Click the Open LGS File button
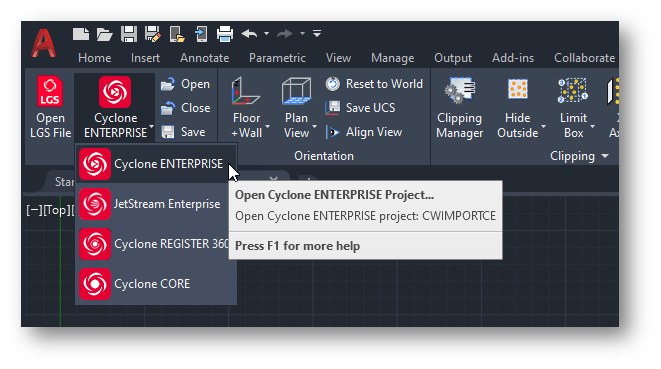 [x=50, y=107]
